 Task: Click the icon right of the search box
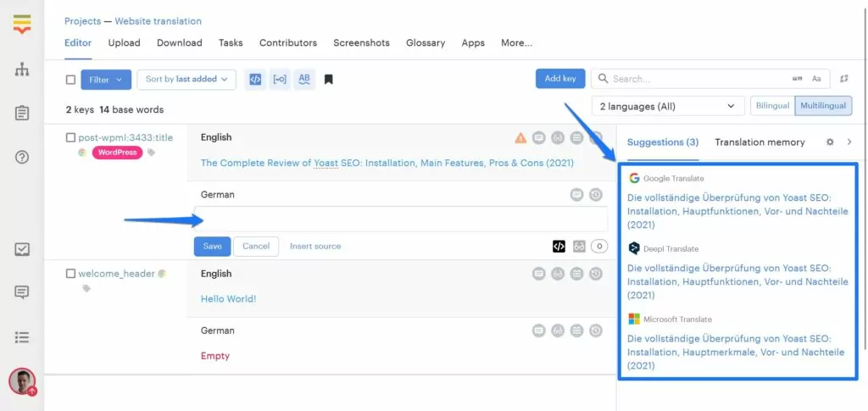point(844,79)
